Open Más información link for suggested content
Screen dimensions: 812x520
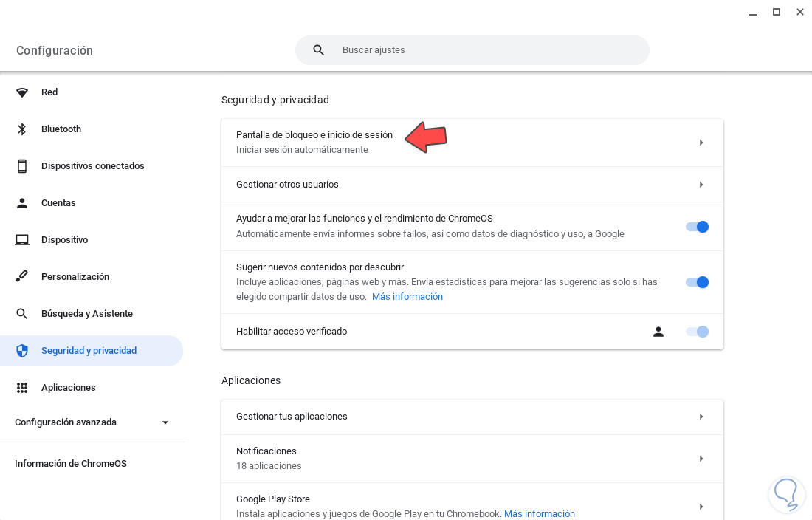407,297
